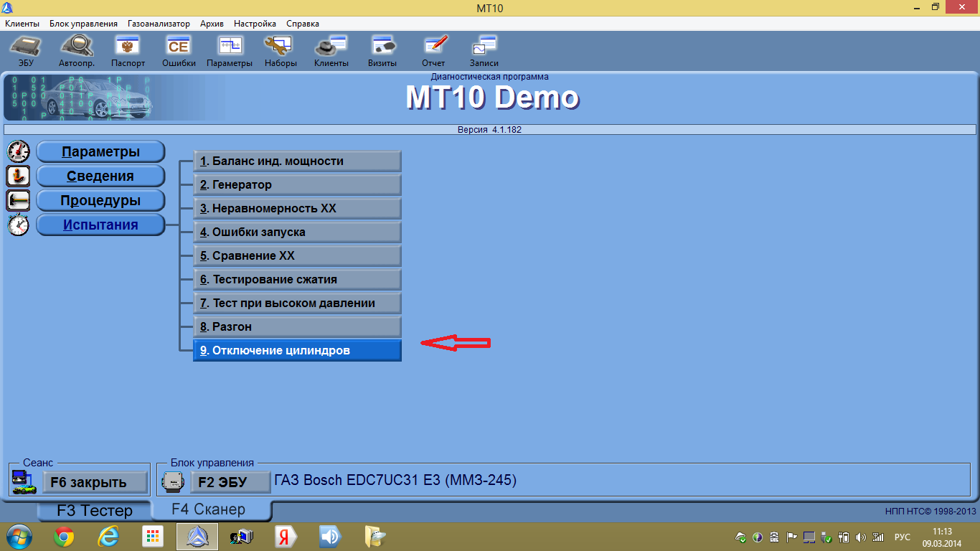Click the Клиенты toolbar icon with hat

click(x=331, y=47)
